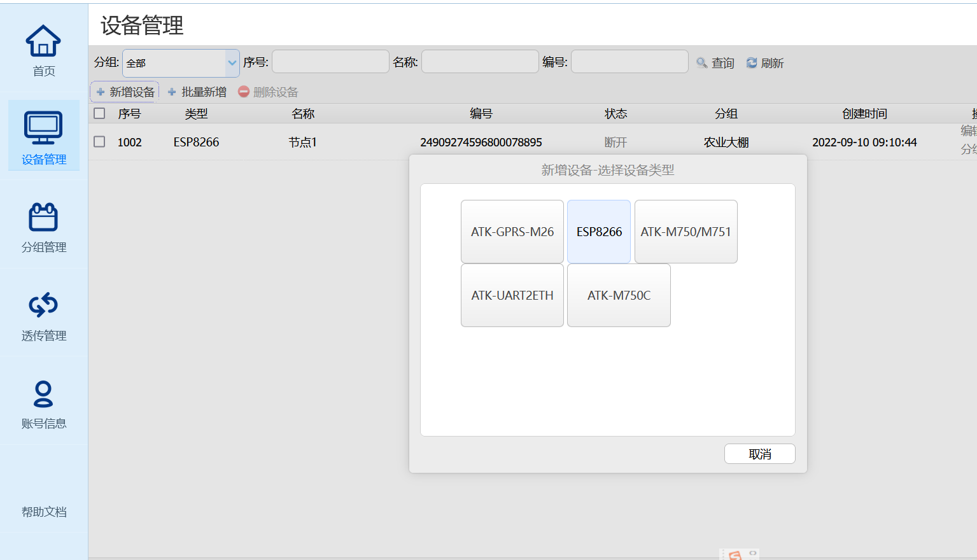Check the checkbox for row 1002
The image size is (977, 560).
click(x=99, y=141)
